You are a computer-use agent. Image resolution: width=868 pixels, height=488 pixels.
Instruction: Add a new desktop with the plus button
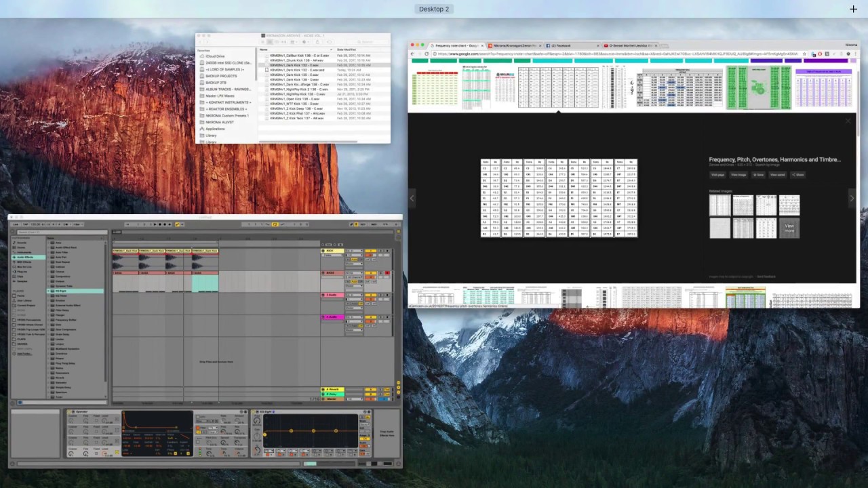pyautogui.click(x=853, y=9)
